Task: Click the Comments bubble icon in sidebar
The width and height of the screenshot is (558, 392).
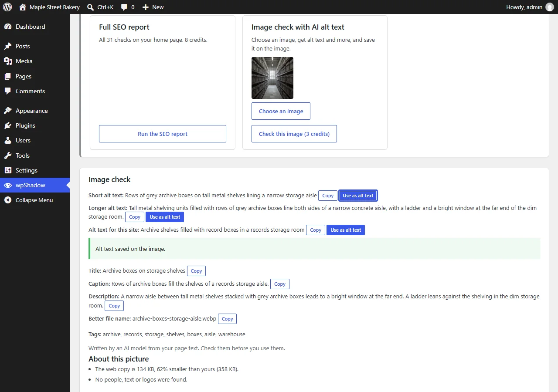Action: 8,91
